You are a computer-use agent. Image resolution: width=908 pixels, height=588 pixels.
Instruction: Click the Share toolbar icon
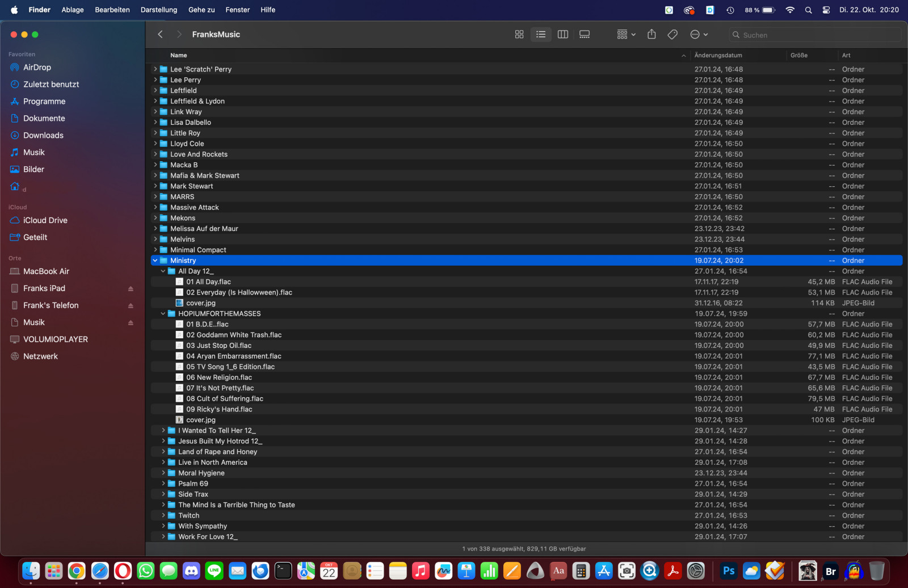pyautogui.click(x=651, y=35)
